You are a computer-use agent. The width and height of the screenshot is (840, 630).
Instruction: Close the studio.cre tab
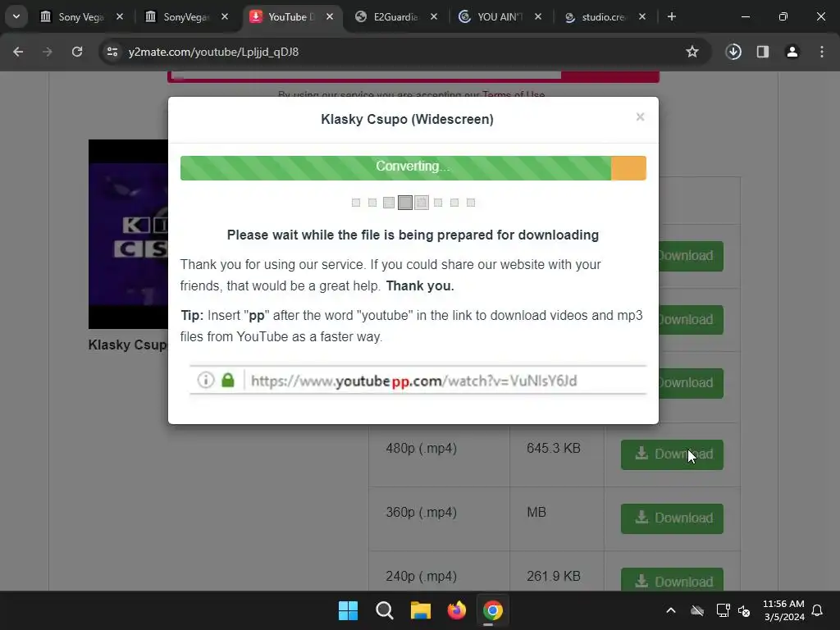click(642, 16)
